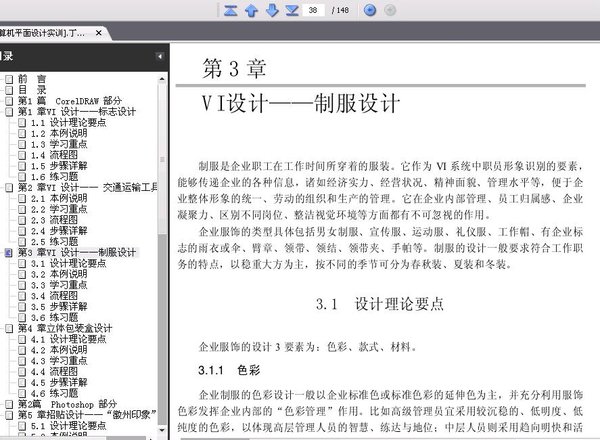Open bookmark 3.2 本例说明
Image resolution: width=600 pixels, height=440 pixels.
coord(59,274)
